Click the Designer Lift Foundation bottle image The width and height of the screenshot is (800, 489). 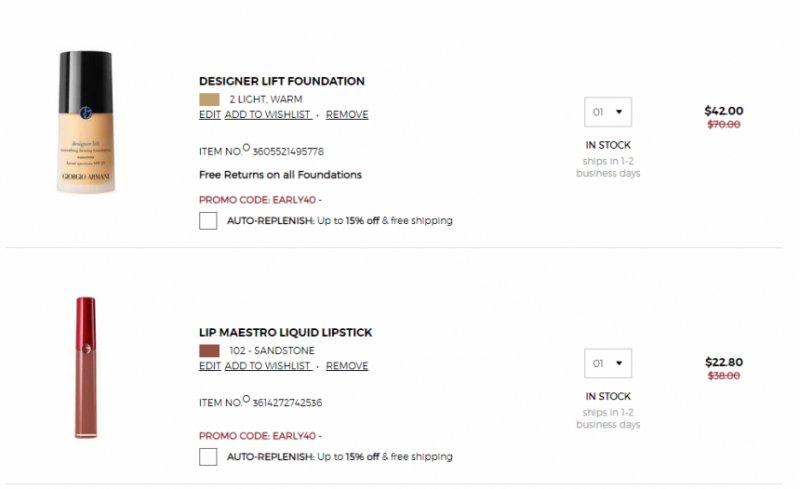coord(85,122)
